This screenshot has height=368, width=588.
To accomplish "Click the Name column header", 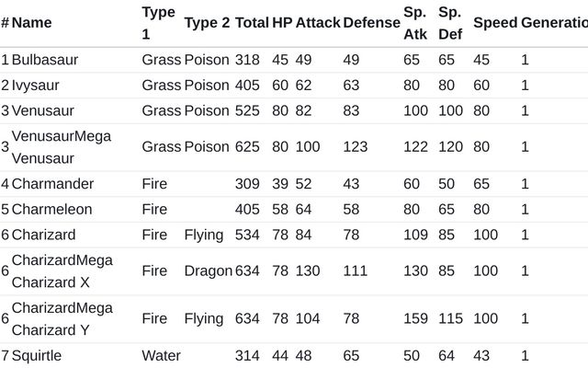I will 32,22.
